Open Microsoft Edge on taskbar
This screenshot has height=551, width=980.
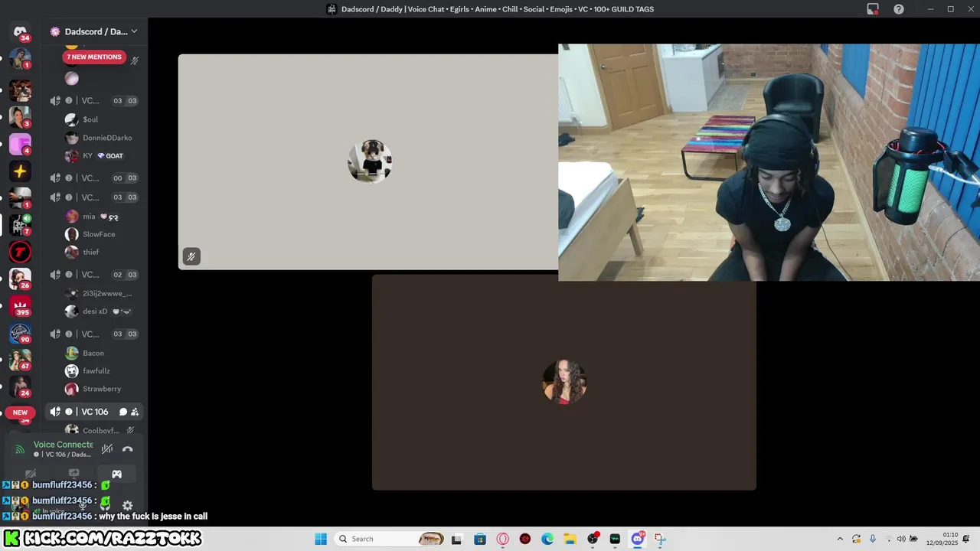pos(547,539)
